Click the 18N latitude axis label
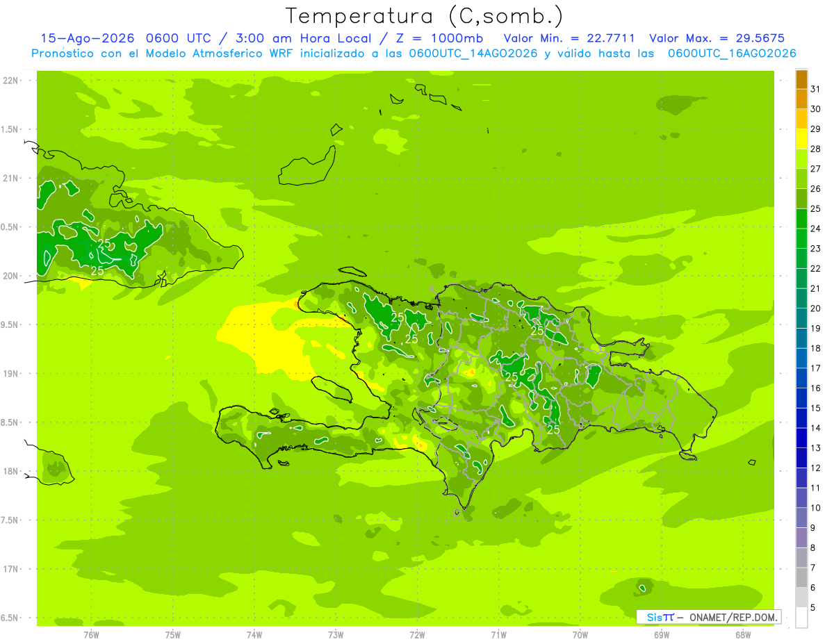834x644 pixels. [10, 471]
